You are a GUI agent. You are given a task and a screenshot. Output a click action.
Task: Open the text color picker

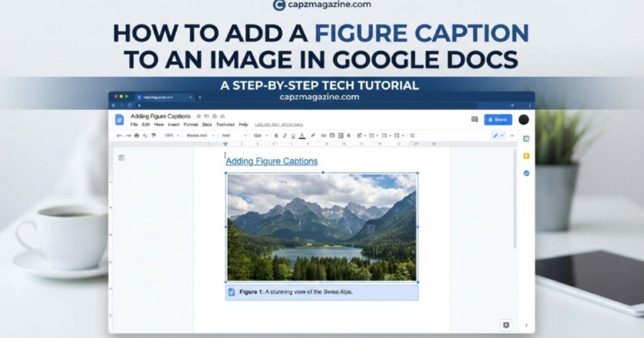[302, 136]
